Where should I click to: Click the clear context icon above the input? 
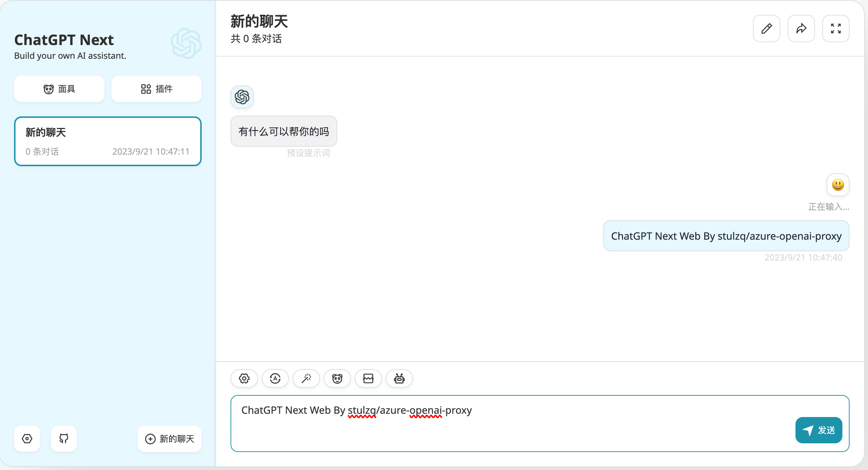click(x=368, y=378)
